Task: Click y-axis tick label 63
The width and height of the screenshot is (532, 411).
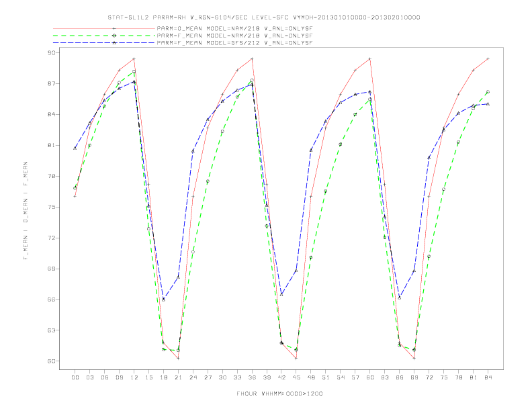Action: tap(51, 330)
